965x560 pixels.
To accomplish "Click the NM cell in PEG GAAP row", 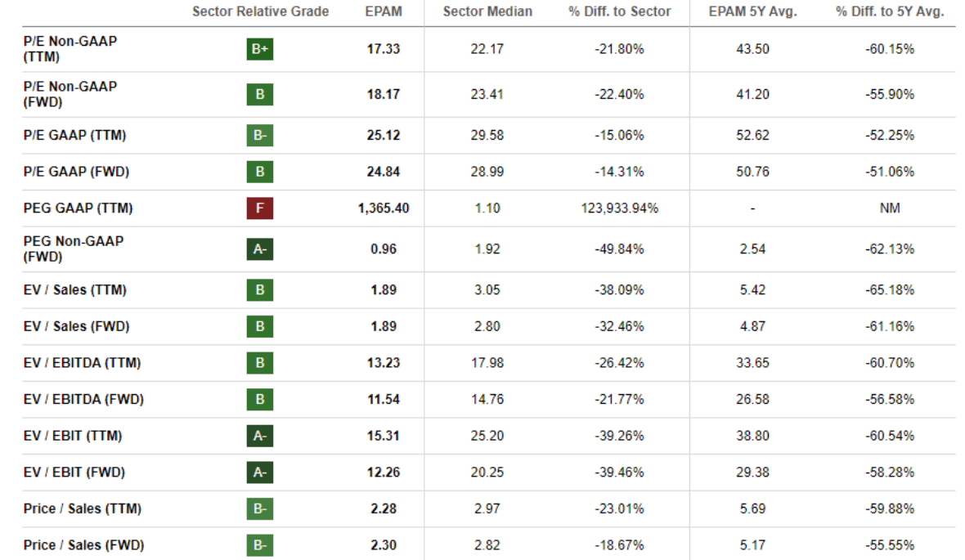I will tap(890, 208).
